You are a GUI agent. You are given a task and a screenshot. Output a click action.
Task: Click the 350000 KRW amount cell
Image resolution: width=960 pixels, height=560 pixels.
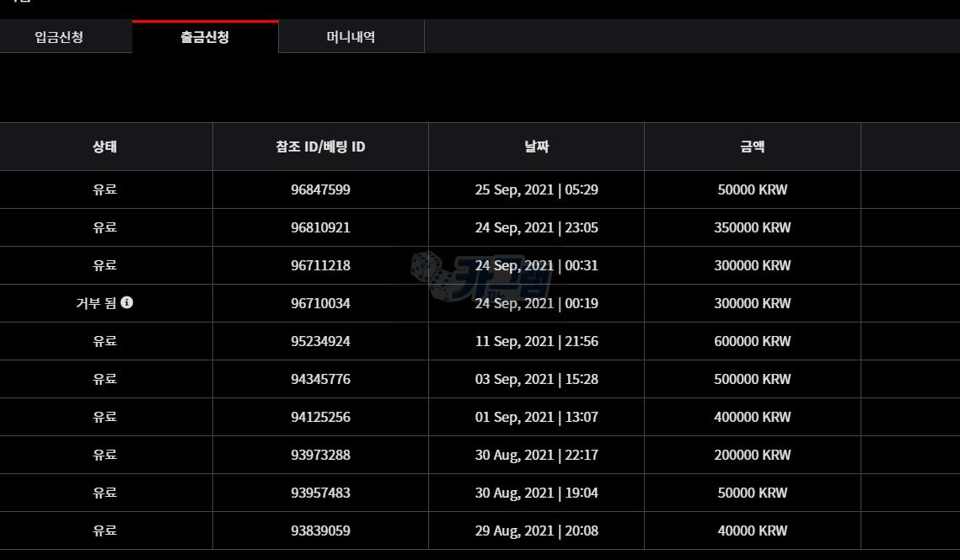click(x=752, y=227)
